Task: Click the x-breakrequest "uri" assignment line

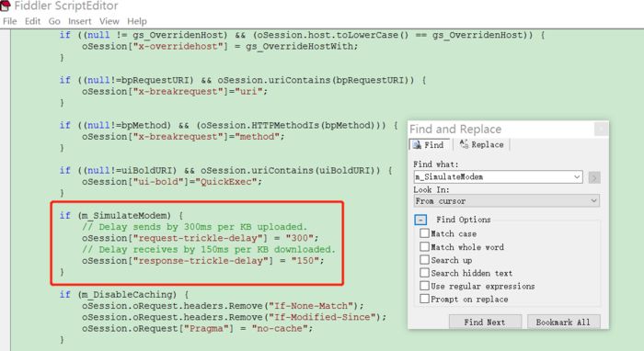Action: [x=175, y=92]
